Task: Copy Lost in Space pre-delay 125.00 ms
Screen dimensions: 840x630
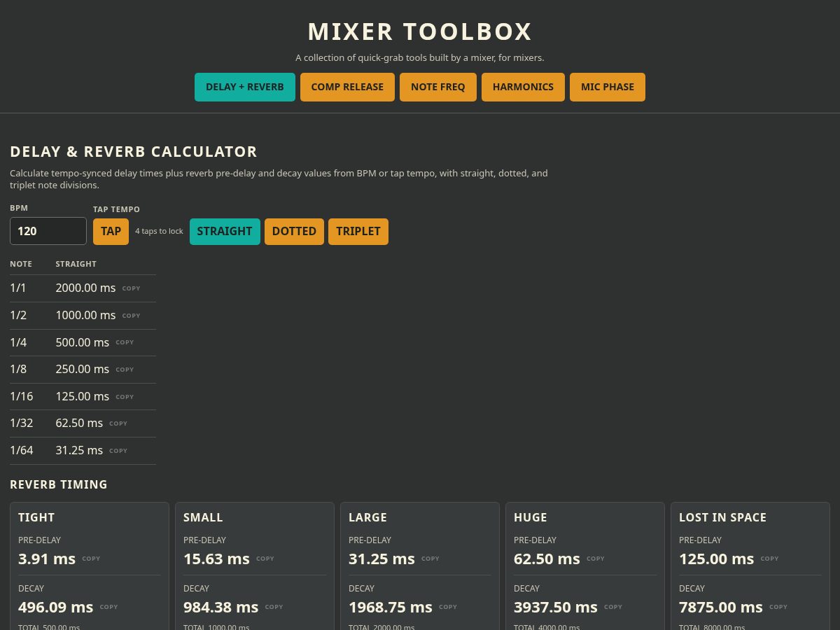Action: coord(770,559)
